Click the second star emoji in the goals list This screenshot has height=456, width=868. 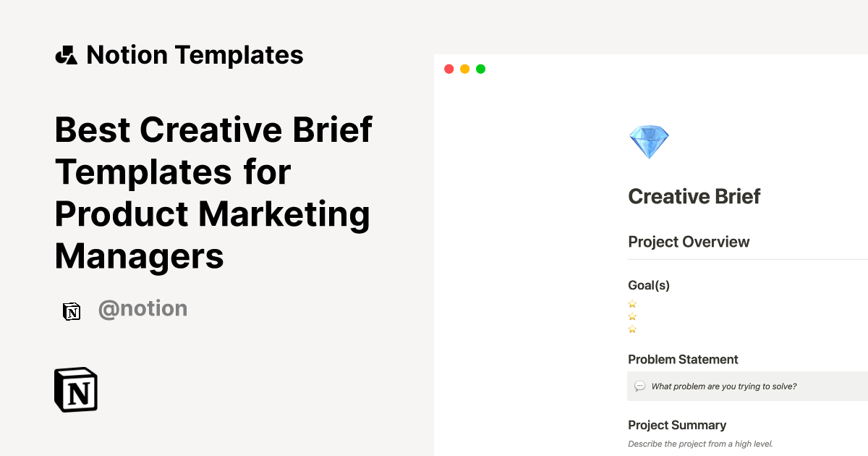tap(632, 316)
